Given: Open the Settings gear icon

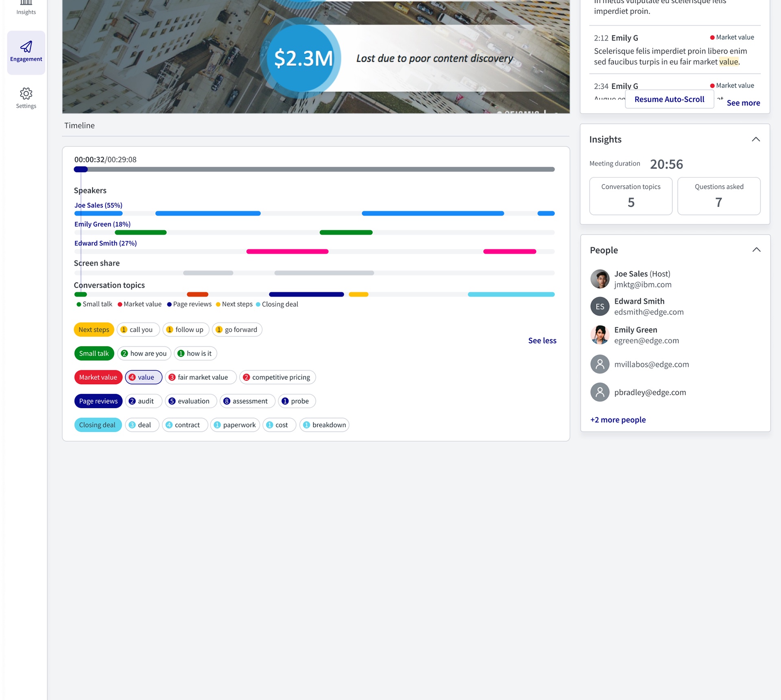Looking at the screenshot, I should 26,94.
